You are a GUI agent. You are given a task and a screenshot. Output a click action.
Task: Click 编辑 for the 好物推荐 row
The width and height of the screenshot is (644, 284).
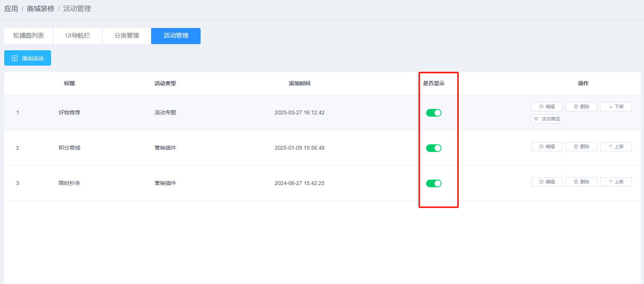click(x=547, y=107)
